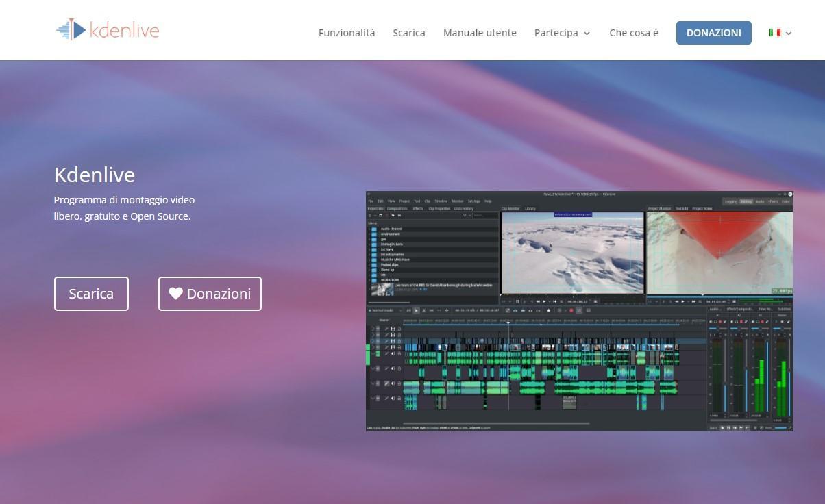Click the red record button in the timeline toolbar
The height and width of the screenshot is (504, 825).
571,310
